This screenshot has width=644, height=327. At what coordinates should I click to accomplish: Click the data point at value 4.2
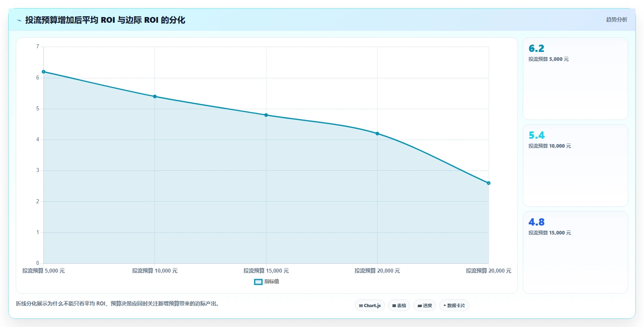click(378, 133)
